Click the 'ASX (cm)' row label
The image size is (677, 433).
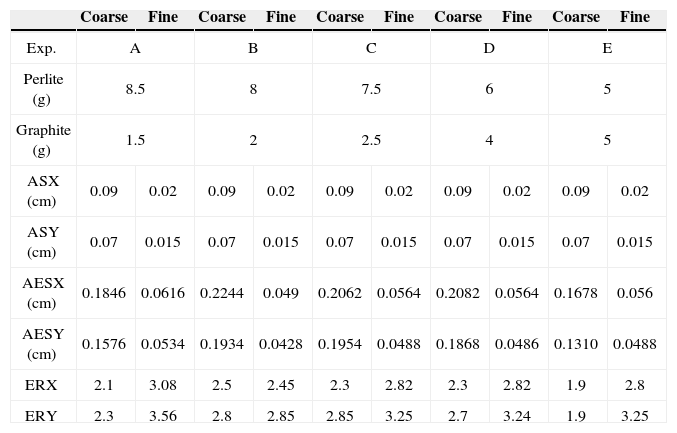(41, 191)
